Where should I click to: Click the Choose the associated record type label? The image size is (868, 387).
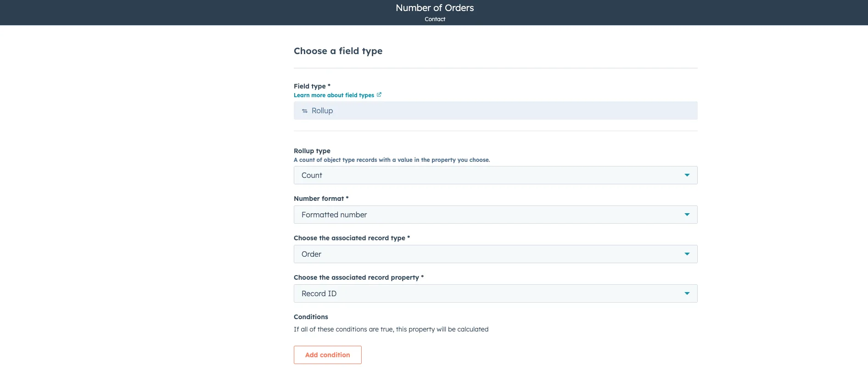click(x=352, y=238)
